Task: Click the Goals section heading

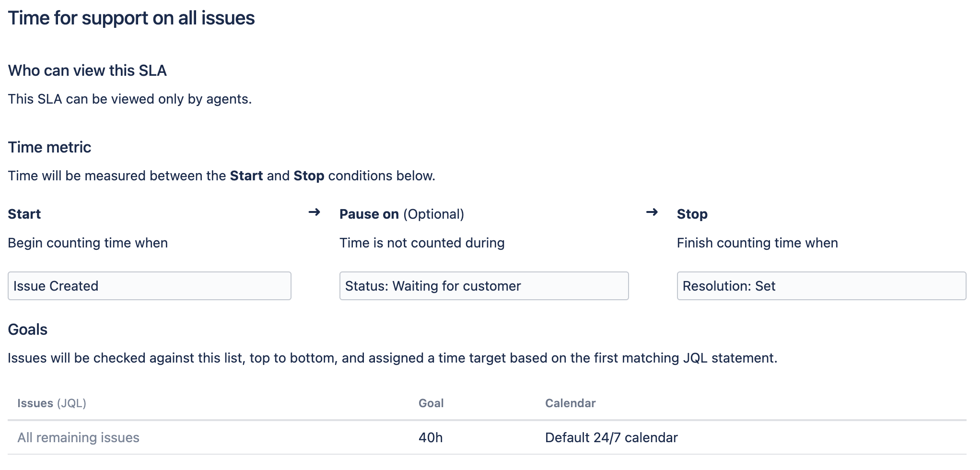Action: pos(28,329)
